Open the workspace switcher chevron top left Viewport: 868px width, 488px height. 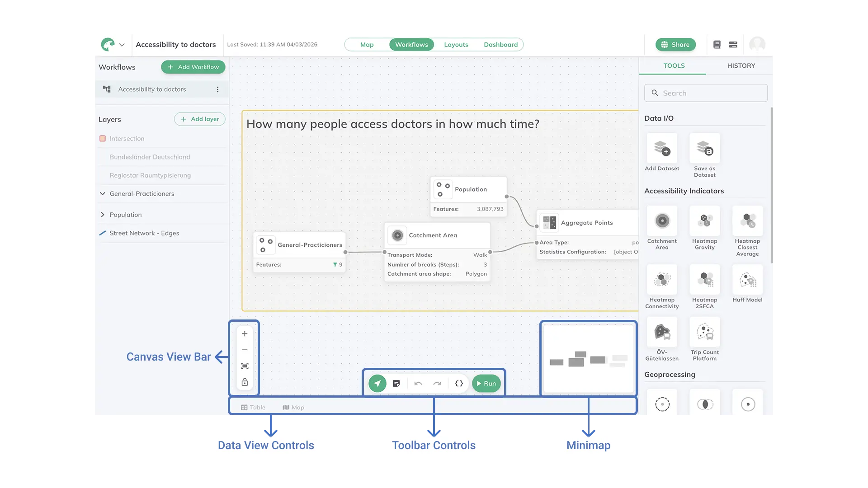coord(122,44)
